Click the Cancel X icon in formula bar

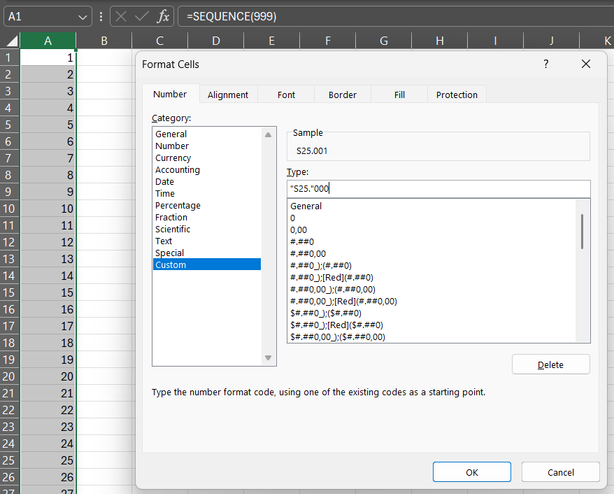coord(121,16)
